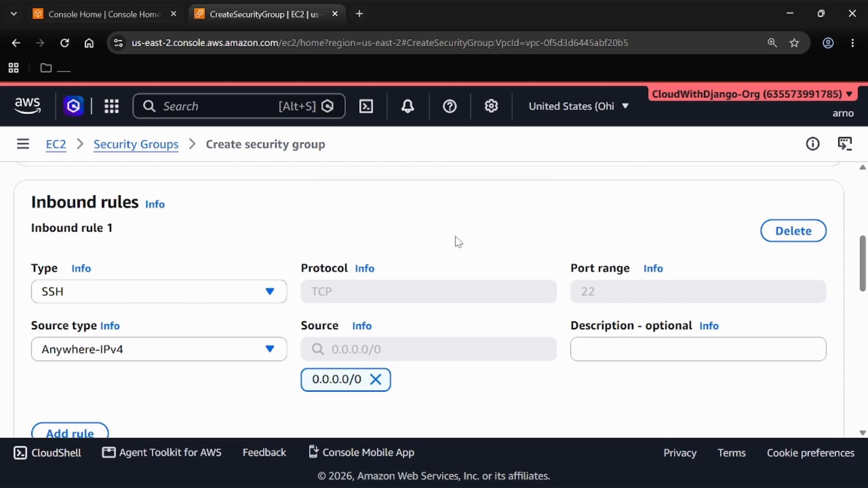Open Info link next to Port range
The image size is (868, 488).
click(653, 268)
